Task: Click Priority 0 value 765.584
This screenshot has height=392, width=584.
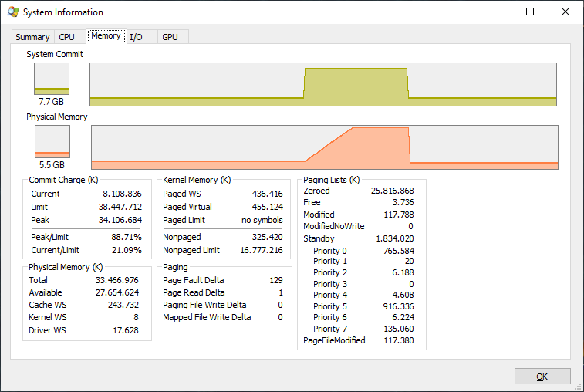Action: pos(399,251)
